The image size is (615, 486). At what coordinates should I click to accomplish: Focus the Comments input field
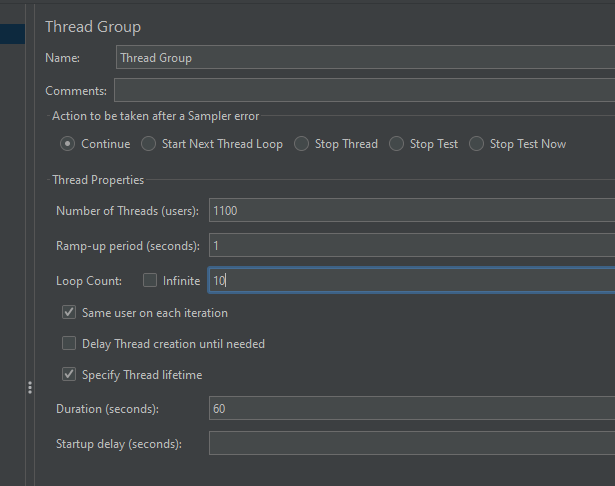pos(365,90)
